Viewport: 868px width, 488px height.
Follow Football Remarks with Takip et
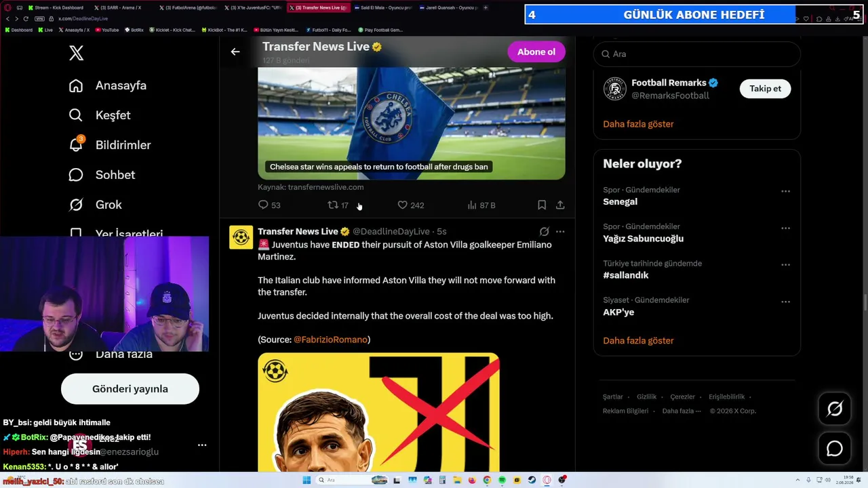click(x=765, y=89)
